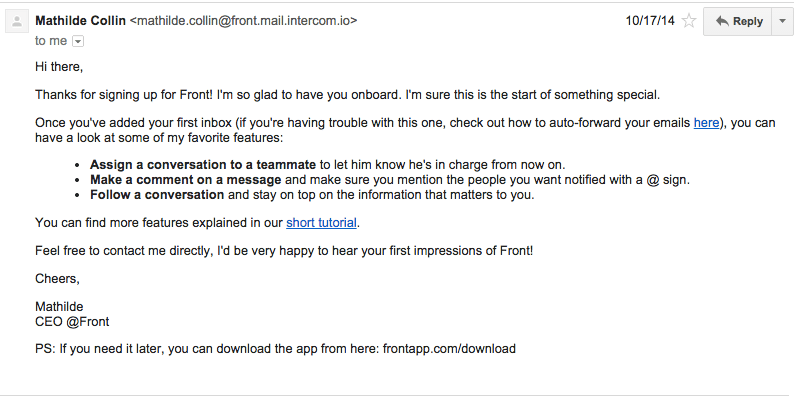Click the "Hi there," greeting line
This screenshot has width=801, height=399.
tap(59, 67)
